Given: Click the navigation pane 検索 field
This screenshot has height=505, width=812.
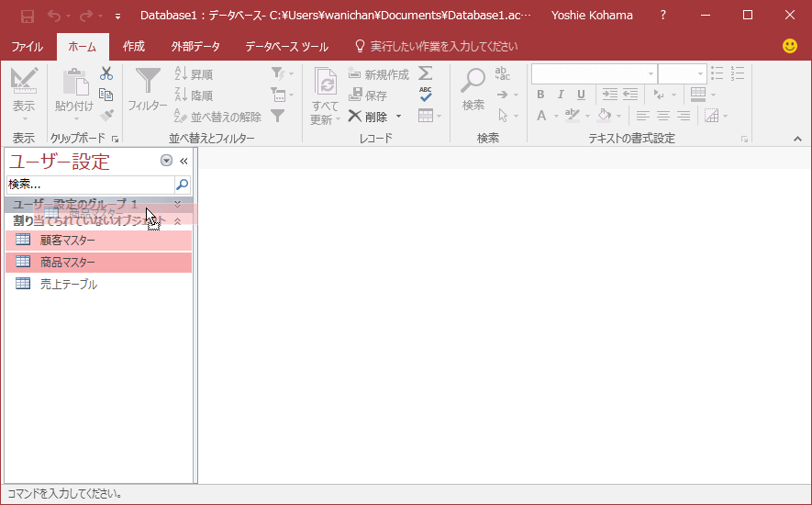Looking at the screenshot, I should [91, 185].
